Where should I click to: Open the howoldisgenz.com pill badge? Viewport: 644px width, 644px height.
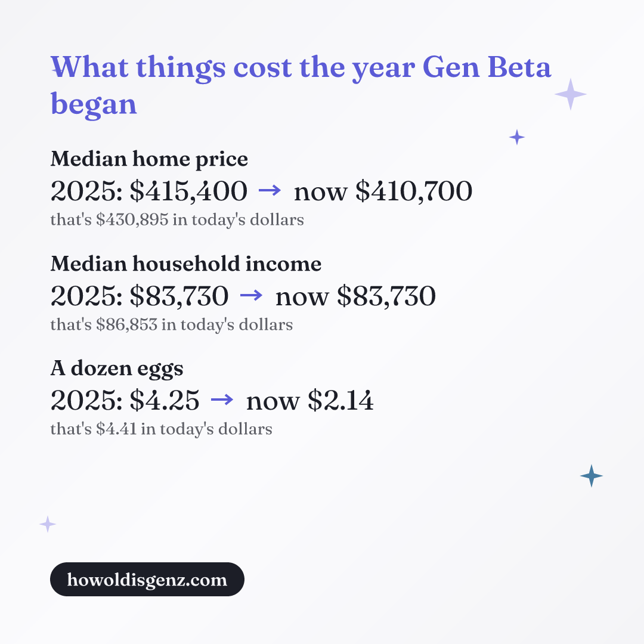147,579
